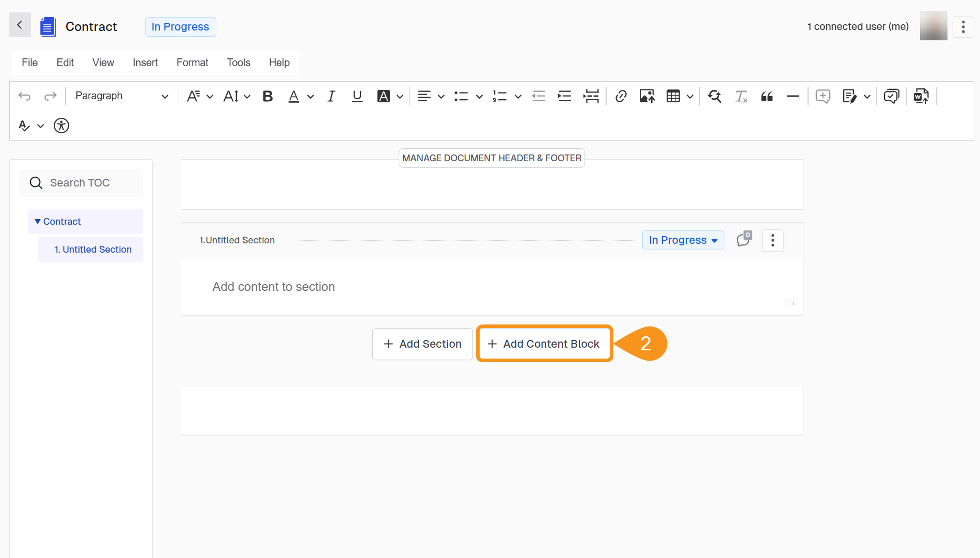Open section In Progress status dropdown
The height and width of the screenshot is (558, 980).
tap(683, 240)
